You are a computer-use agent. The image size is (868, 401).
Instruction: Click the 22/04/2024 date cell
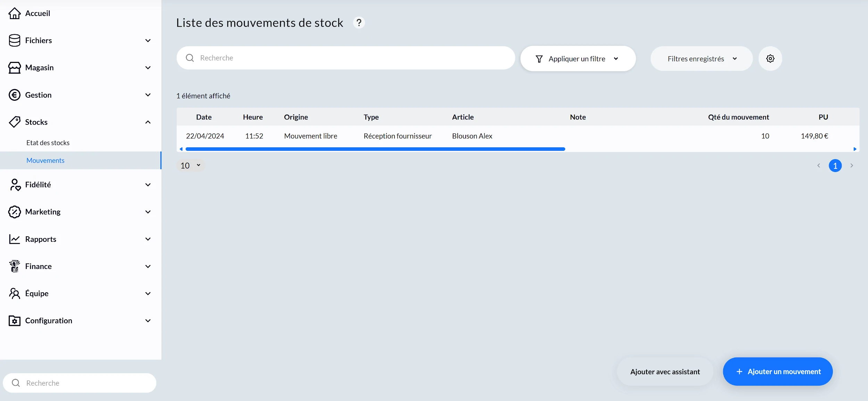205,136
